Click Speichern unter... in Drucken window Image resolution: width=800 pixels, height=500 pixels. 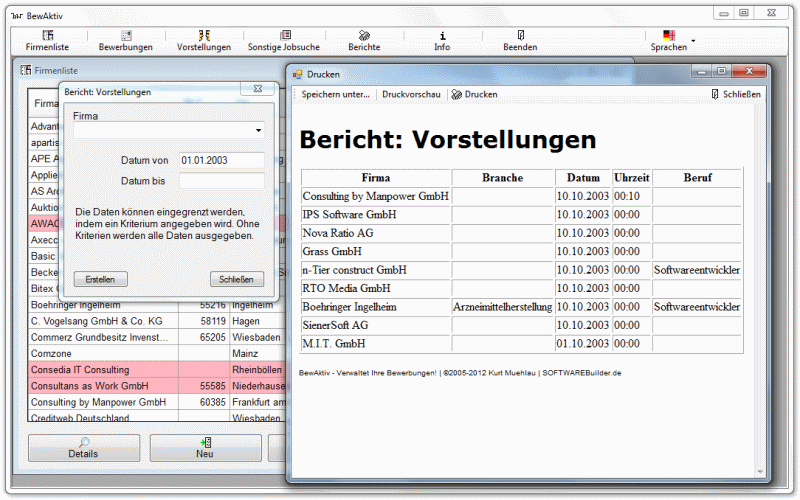(x=335, y=94)
